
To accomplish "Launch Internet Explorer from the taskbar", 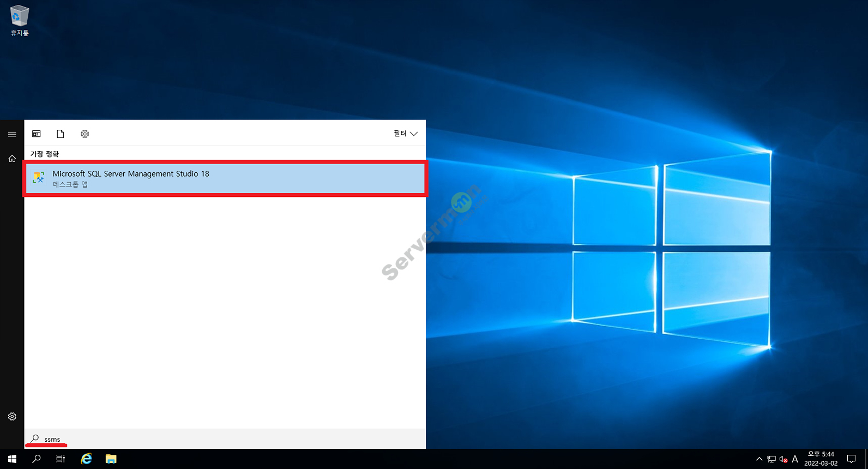I will click(86, 459).
